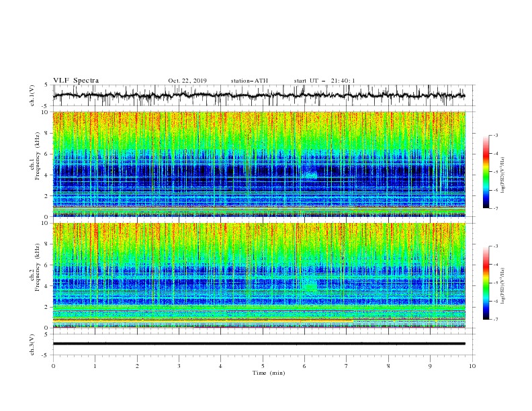Click the ch.1 "Frequency (kHz)" axis label
532x411 pixels.
[x=38, y=156]
